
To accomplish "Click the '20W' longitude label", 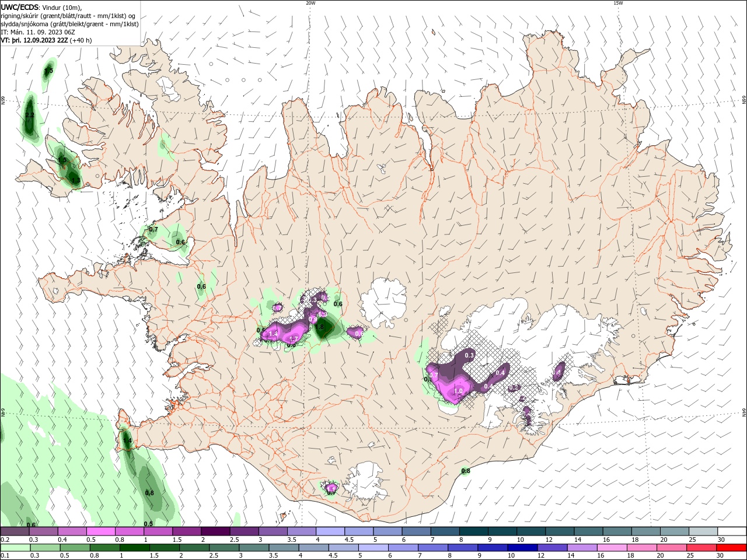I will 310,3.
